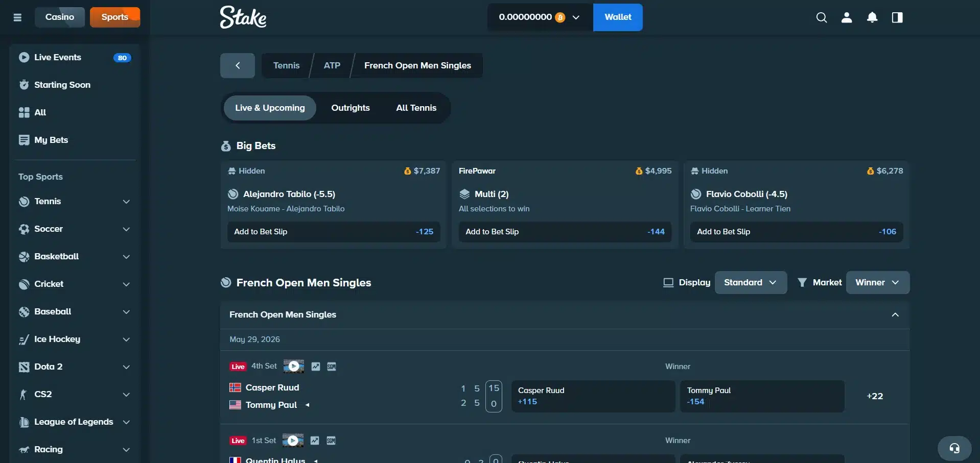This screenshot has height=463, width=980.
Task: Open live stream video for Ruud vs Paul
Action: 294,366
